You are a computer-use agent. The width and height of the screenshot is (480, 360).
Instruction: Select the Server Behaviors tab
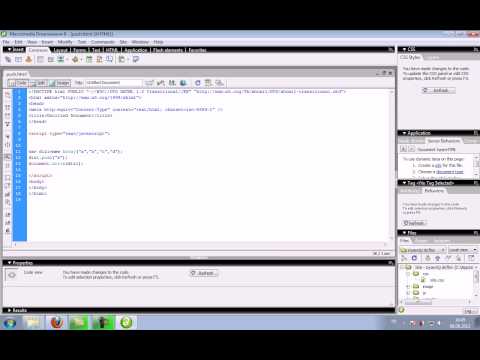444,141
